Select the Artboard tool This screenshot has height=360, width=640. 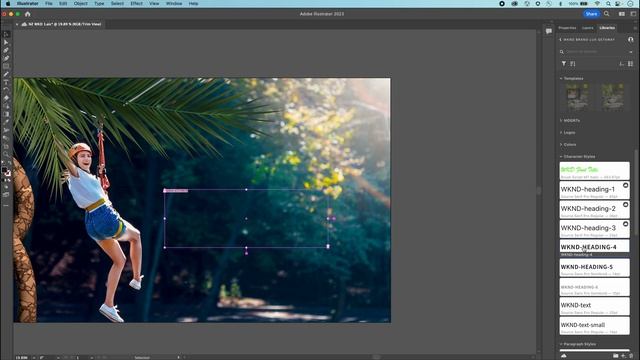pos(6,146)
